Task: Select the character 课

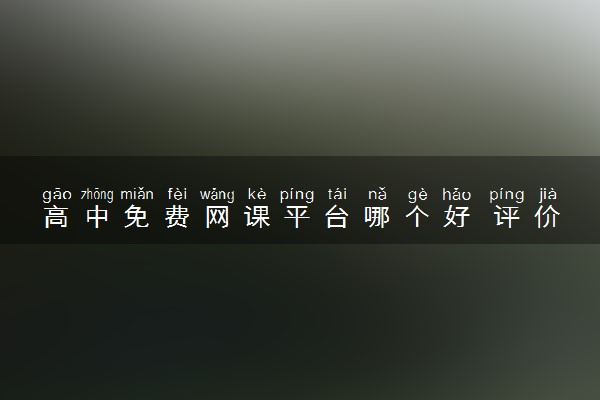Action: [257, 217]
